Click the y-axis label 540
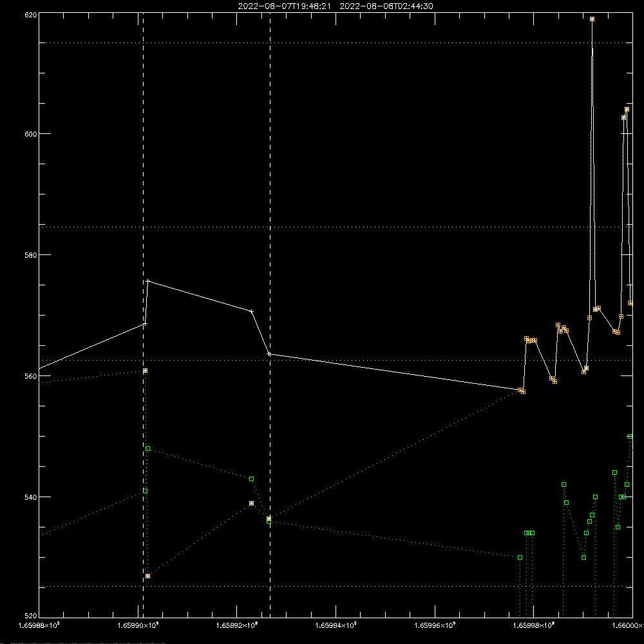Viewport: 644px width, 644px height. click(x=31, y=497)
